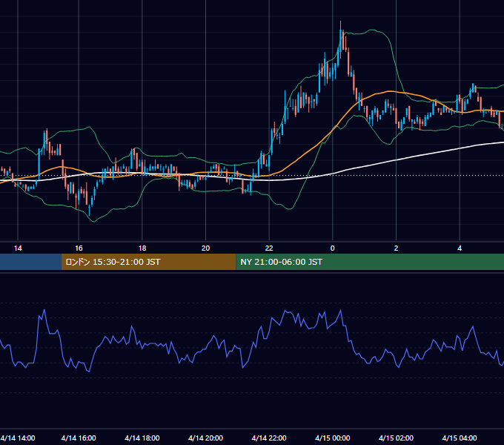504x445 pixels.
Task: Click the 20 hour axis label
Action: [206, 248]
